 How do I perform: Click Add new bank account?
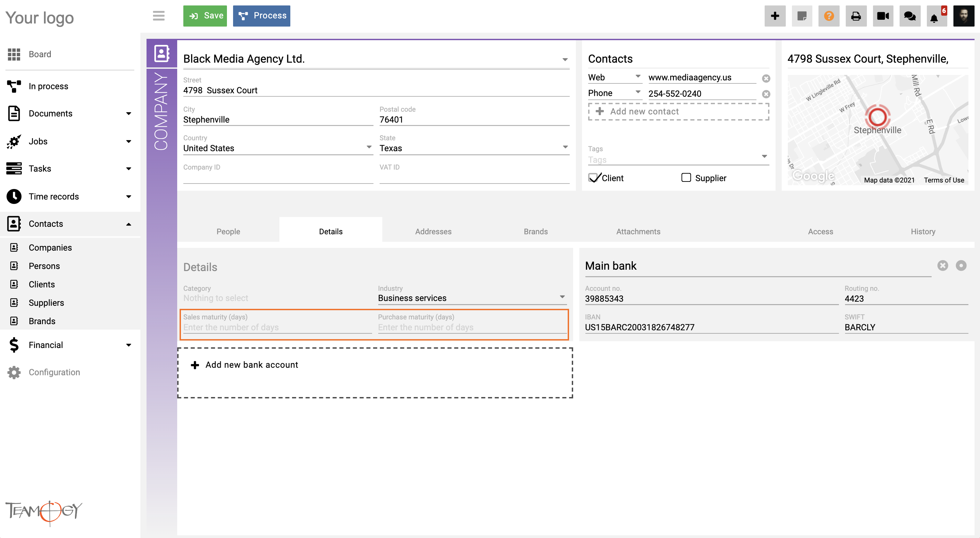click(375, 373)
